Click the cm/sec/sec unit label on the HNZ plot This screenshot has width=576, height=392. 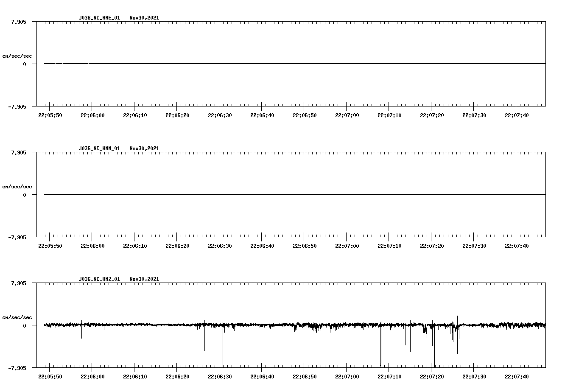tap(17, 317)
